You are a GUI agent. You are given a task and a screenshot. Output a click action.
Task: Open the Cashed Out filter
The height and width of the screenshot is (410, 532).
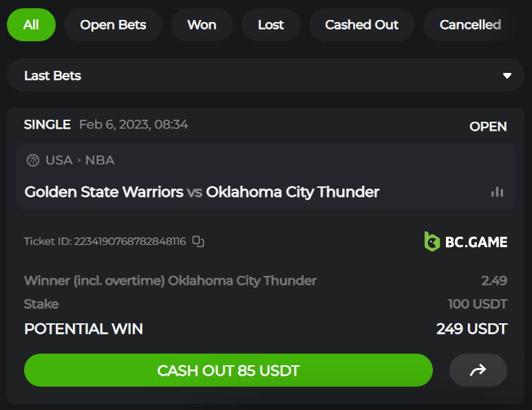(362, 25)
